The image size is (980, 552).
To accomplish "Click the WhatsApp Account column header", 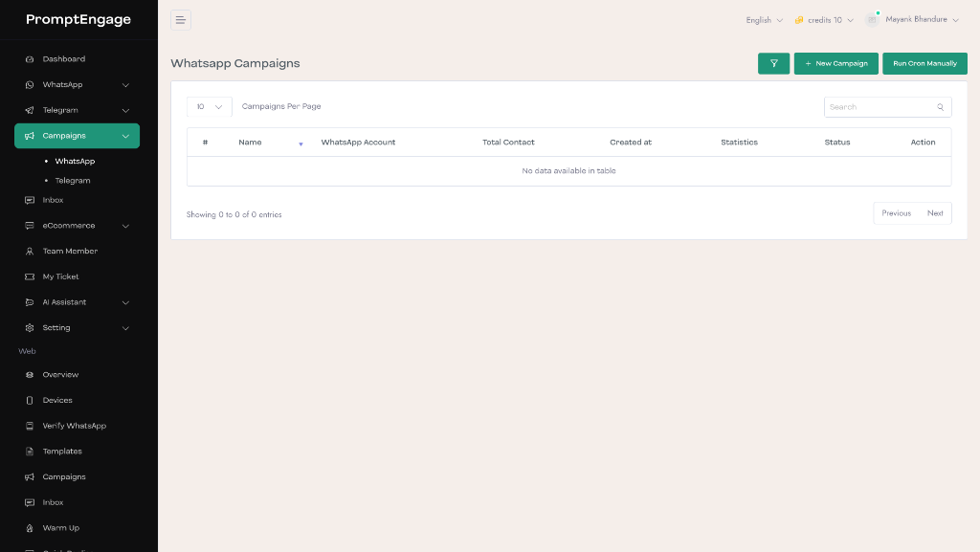I will [358, 143].
